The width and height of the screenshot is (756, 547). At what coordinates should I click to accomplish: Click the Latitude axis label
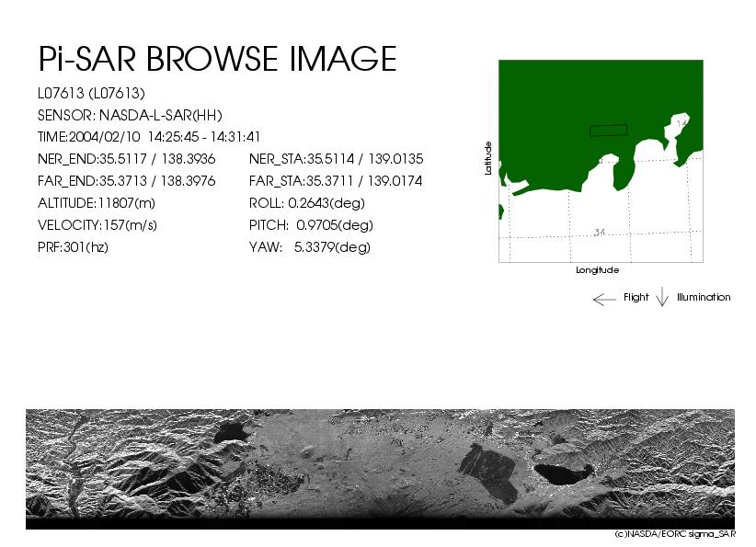click(488, 158)
